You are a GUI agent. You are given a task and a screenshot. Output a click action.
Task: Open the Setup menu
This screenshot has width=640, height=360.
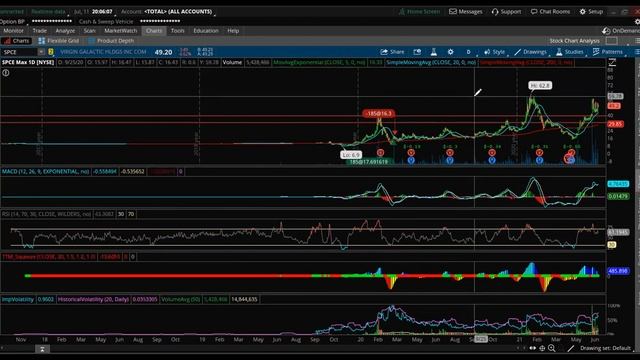(591, 11)
